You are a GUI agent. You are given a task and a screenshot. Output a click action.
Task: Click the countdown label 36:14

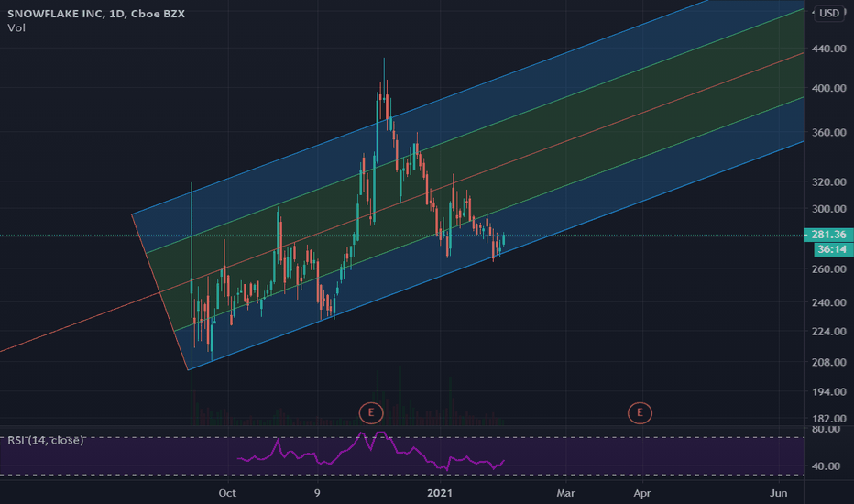(833, 249)
